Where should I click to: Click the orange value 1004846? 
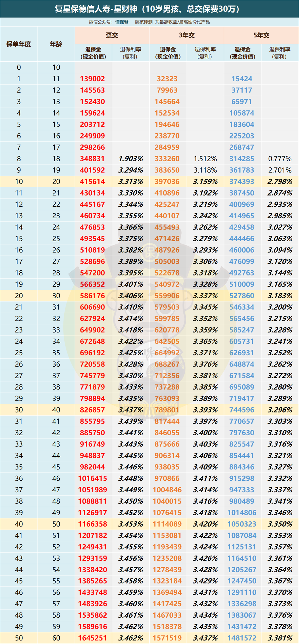tap(167, 490)
